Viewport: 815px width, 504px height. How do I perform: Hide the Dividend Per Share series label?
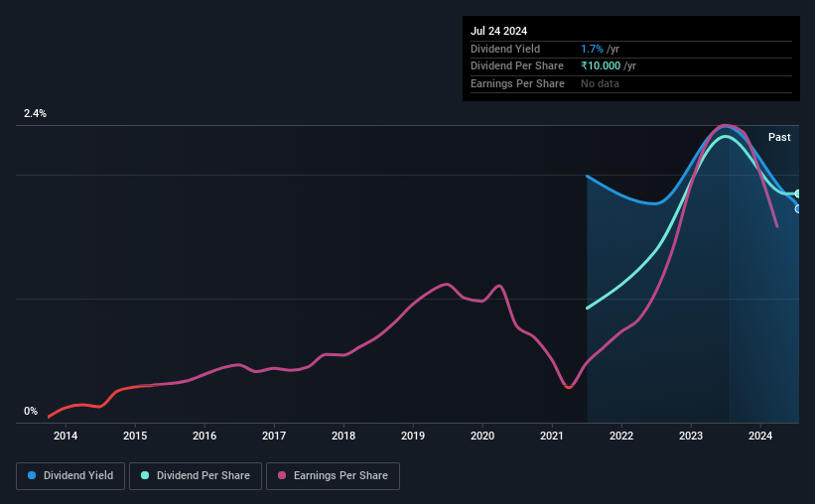pos(203,476)
